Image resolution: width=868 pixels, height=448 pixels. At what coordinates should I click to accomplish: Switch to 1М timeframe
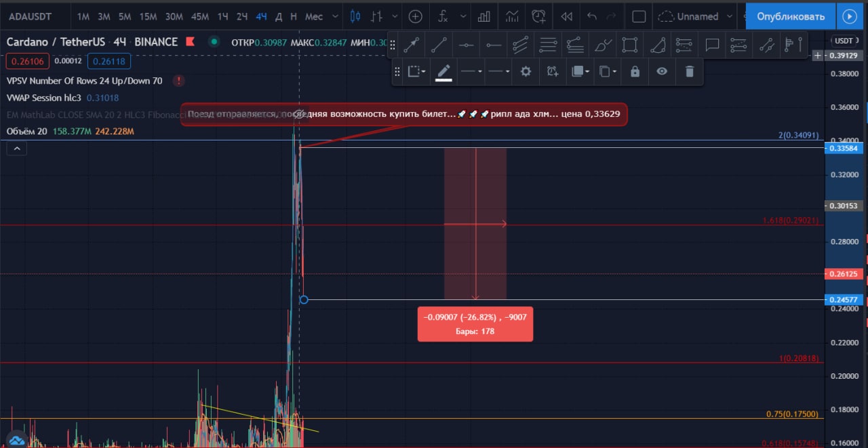[x=83, y=16]
